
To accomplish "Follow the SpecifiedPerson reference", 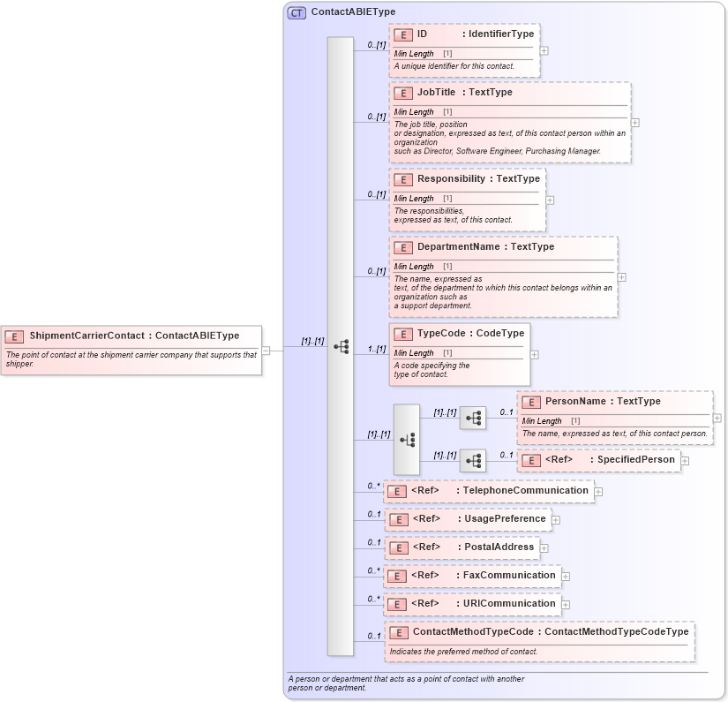I will pyautogui.click(x=686, y=459).
